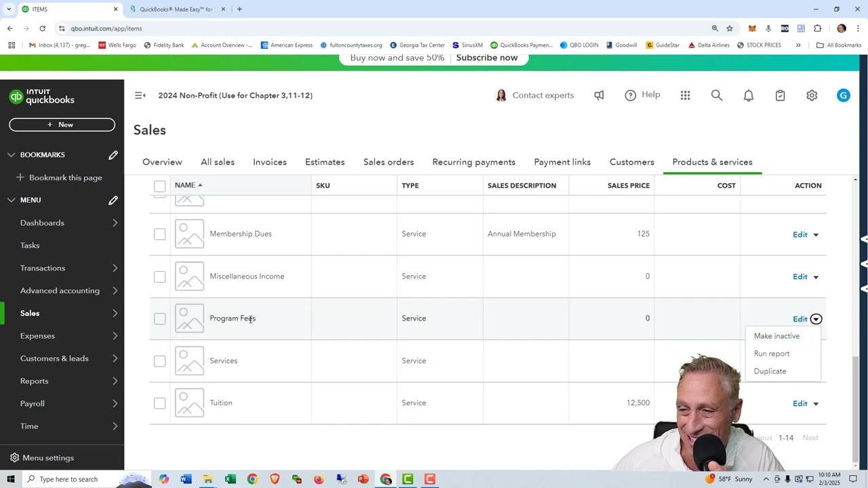Open the apps grid icon
Image resolution: width=868 pixels, height=488 pixels.
tap(685, 96)
